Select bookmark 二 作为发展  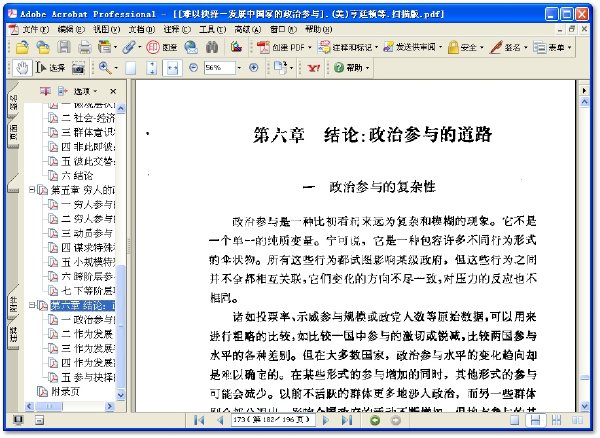tap(87, 334)
